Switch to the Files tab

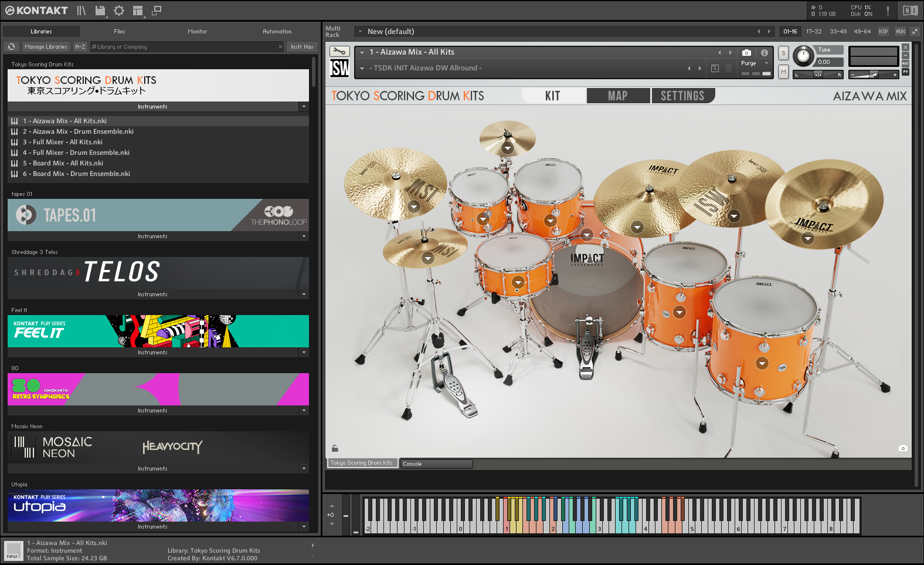click(x=119, y=32)
